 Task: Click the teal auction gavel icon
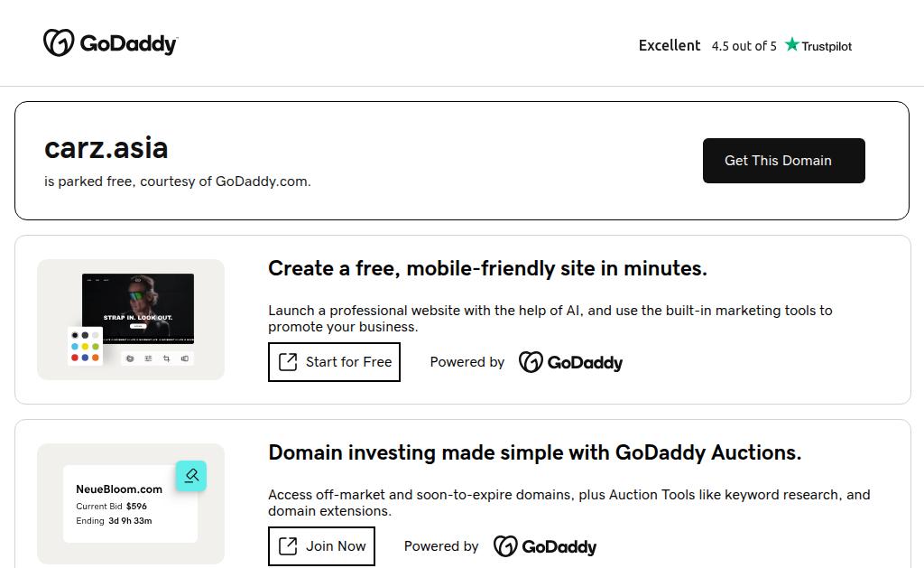tap(191, 476)
